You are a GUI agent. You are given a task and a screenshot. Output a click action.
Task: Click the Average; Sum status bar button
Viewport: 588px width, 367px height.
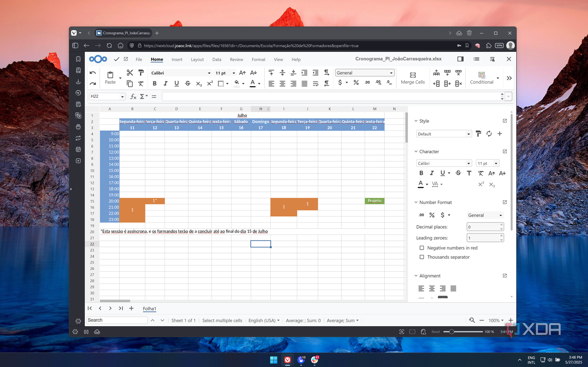click(343, 320)
